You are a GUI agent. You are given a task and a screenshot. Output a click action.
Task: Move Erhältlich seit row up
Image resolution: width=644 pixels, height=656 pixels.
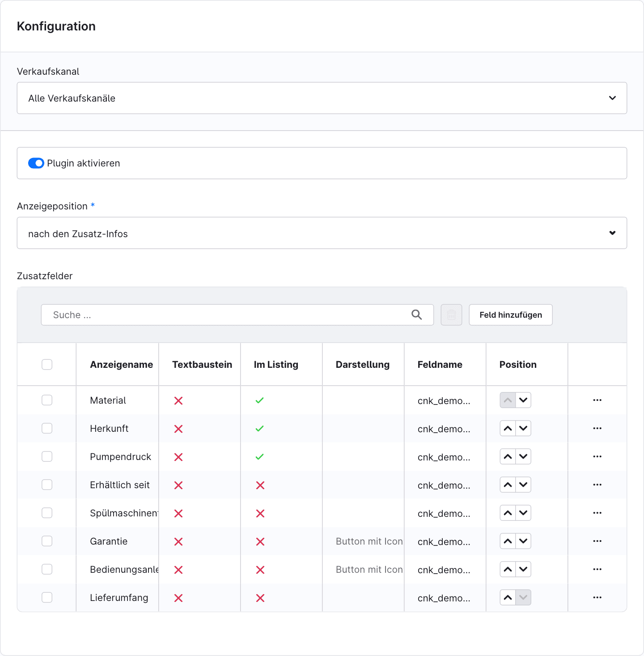tap(508, 485)
